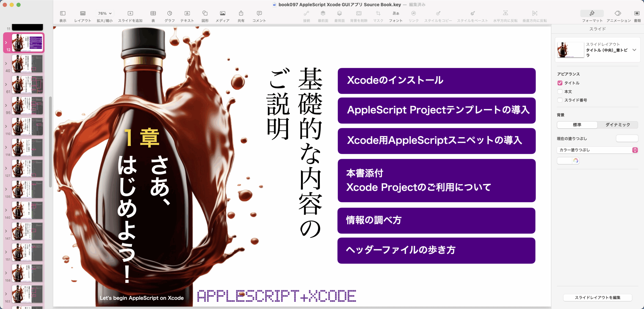Open the フォント panel icon
644x309 pixels.
[396, 13]
